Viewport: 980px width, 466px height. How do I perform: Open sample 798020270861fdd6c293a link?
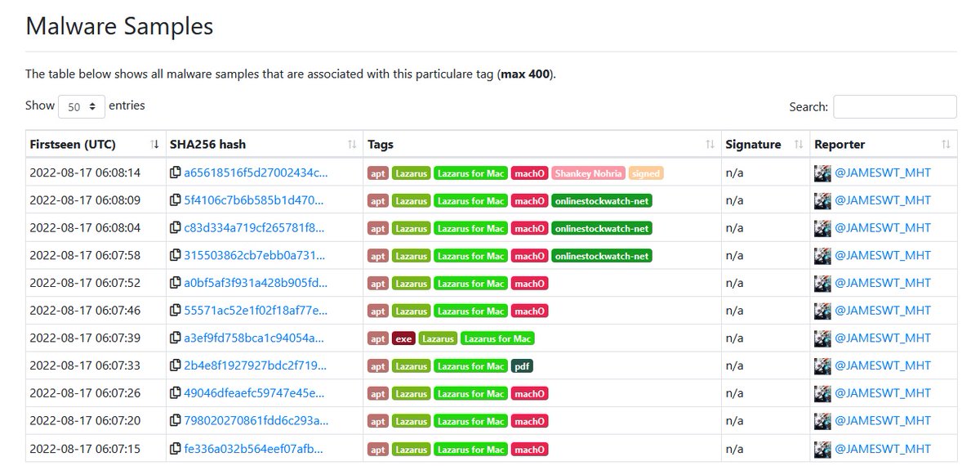[x=256, y=422]
